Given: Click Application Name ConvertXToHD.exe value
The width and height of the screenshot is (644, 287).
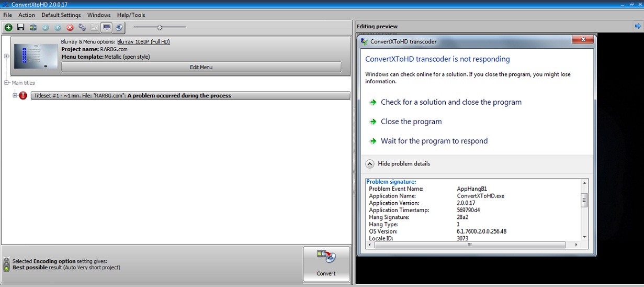Looking at the screenshot, I should click(x=480, y=196).
